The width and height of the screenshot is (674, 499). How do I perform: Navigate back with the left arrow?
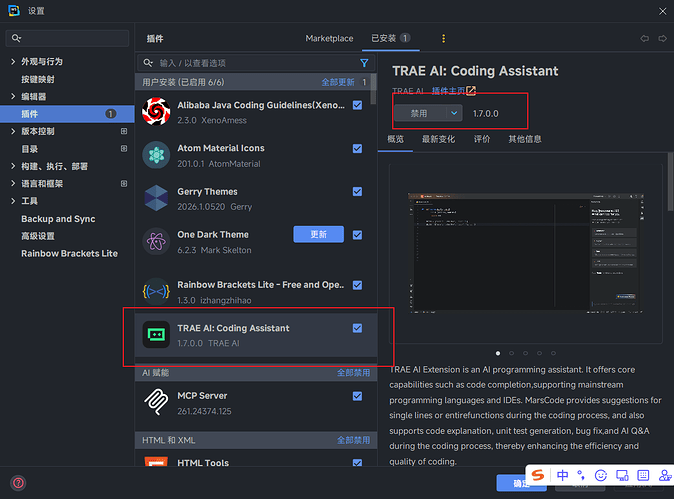tap(644, 39)
